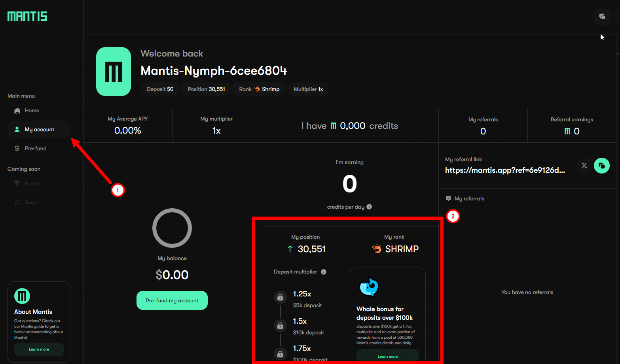Click the shrimp icon beside SHRIMP rank
This screenshot has width=620, height=364.
coord(377,249)
